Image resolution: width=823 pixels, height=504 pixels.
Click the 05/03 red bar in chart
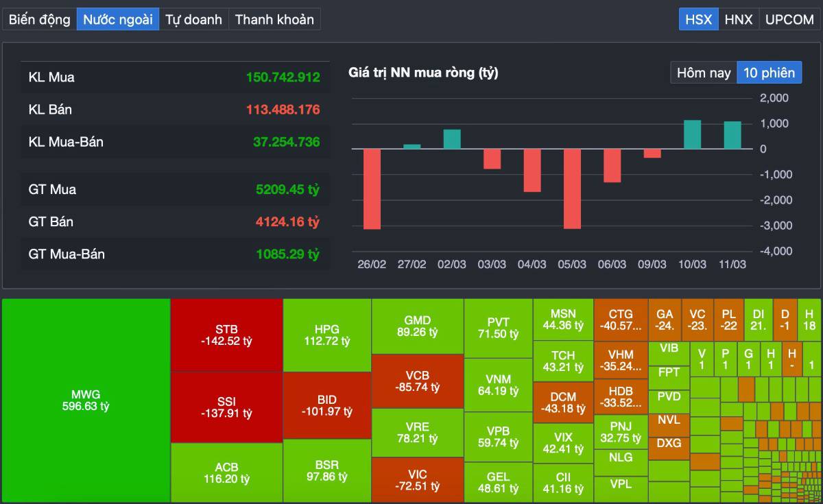[572, 189]
